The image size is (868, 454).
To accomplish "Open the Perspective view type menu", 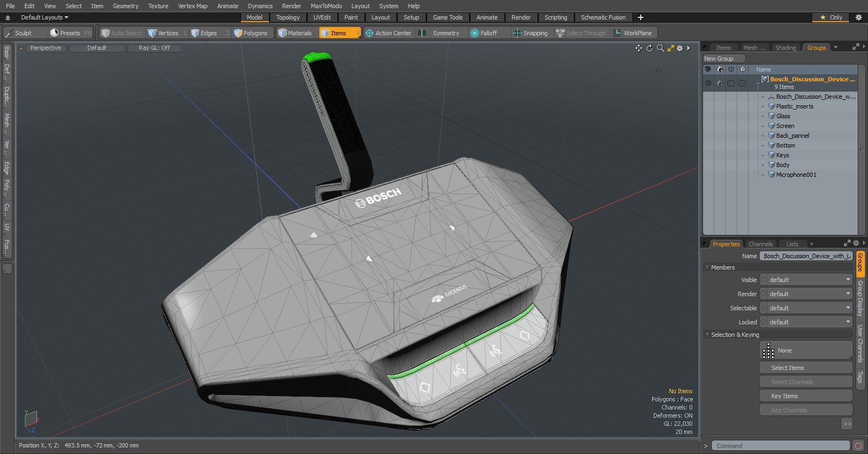I will click(46, 48).
